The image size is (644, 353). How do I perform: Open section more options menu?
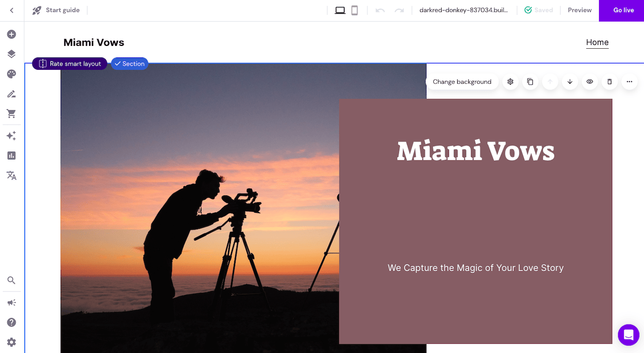click(x=629, y=82)
